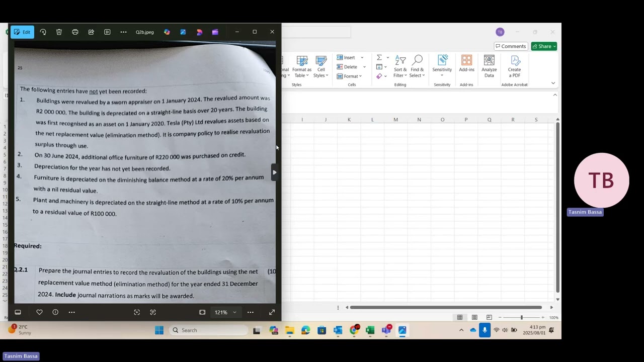The width and height of the screenshot is (644, 362).
Task: Click the Excel zoom slider
Action: (522, 317)
